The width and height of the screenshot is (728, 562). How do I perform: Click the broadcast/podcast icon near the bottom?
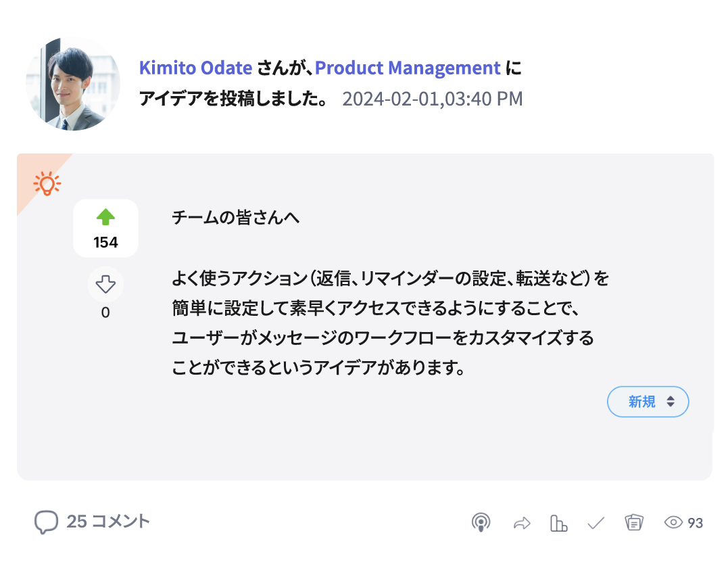click(482, 521)
